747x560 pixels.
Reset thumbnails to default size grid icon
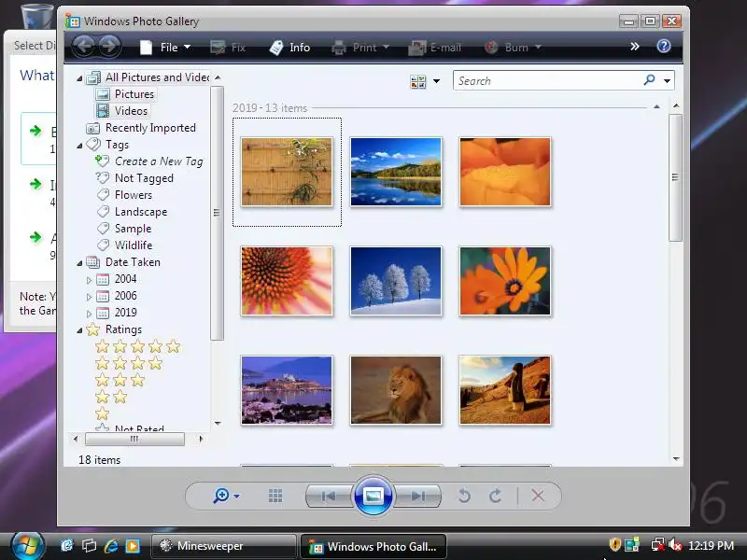pos(275,496)
